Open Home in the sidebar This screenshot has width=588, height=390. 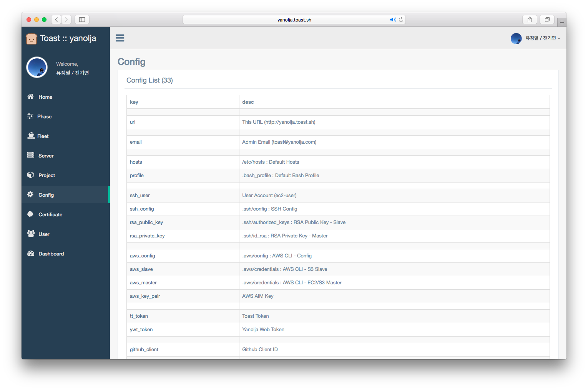coord(66,97)
